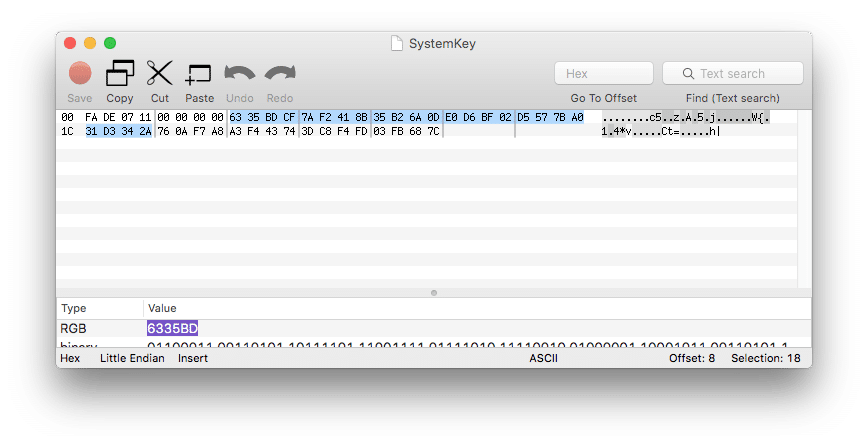Toggle Insert mode in status bar
This screenshot has width=868, height=448.
pos(193,358)
